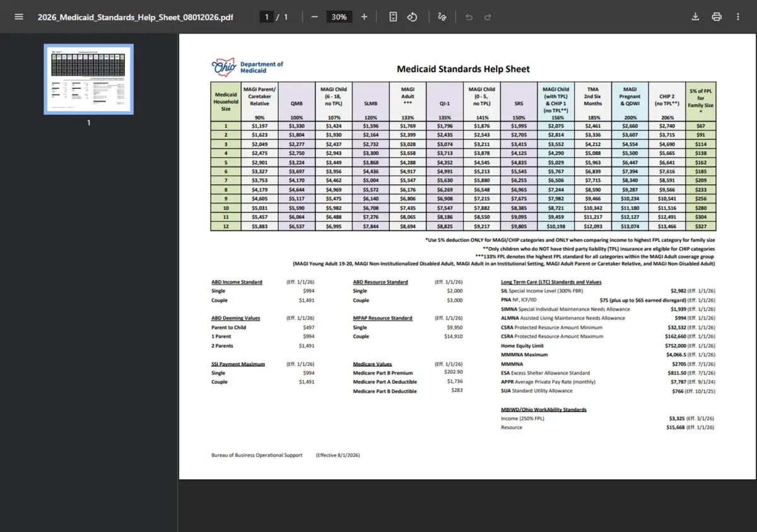Click Long Term Care Standards heading
Viewport: 757px width, 532px height.
coord(551,282)
